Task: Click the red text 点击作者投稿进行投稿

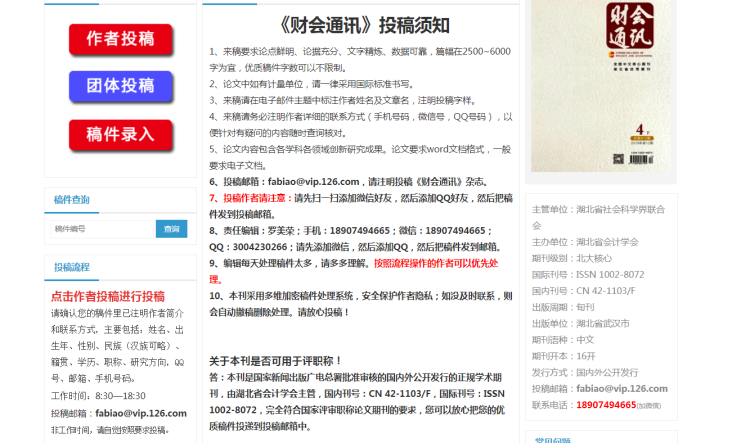Action: pyautogui.click(x=108, y=297)
